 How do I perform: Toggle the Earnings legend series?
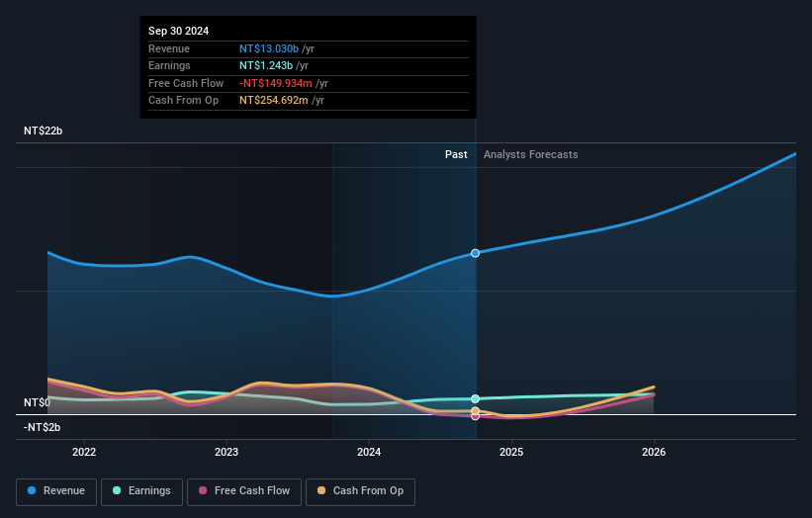(x=141, y=491)
